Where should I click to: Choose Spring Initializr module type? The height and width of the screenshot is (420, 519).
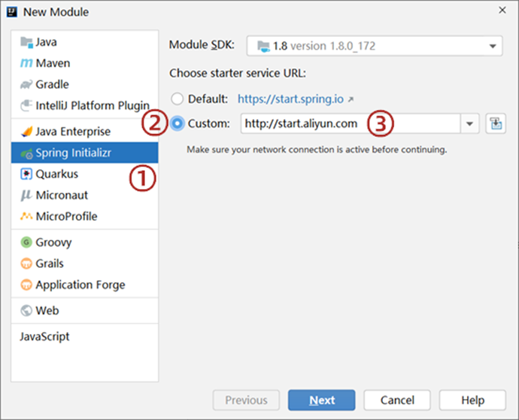[x=85, y=153]
